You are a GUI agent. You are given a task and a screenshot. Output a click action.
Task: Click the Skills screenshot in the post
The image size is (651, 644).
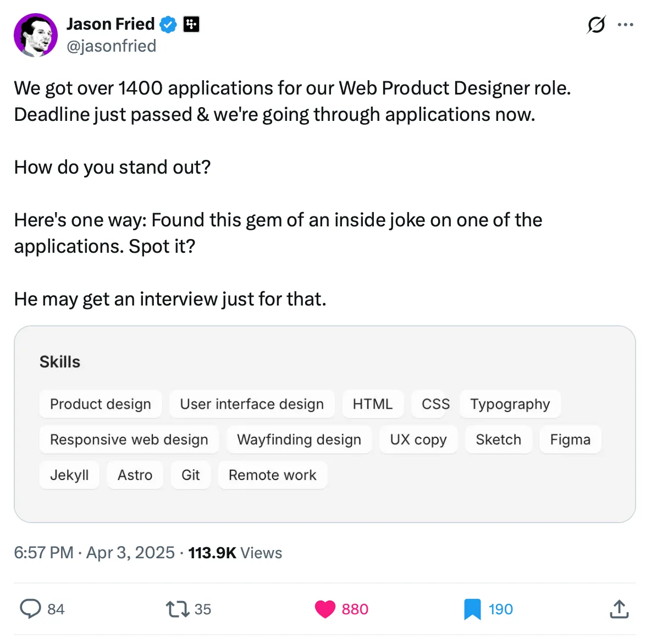tap(325, 423)
